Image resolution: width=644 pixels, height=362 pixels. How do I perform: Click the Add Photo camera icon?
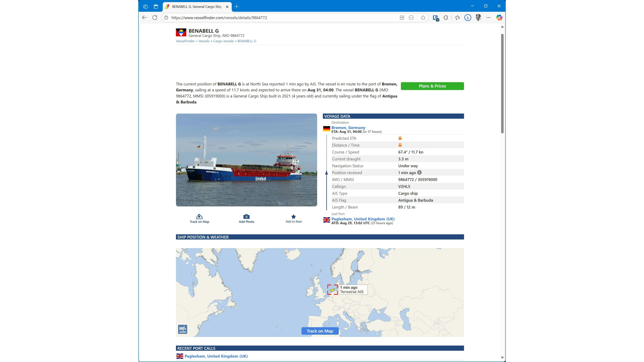click(246, 217)
